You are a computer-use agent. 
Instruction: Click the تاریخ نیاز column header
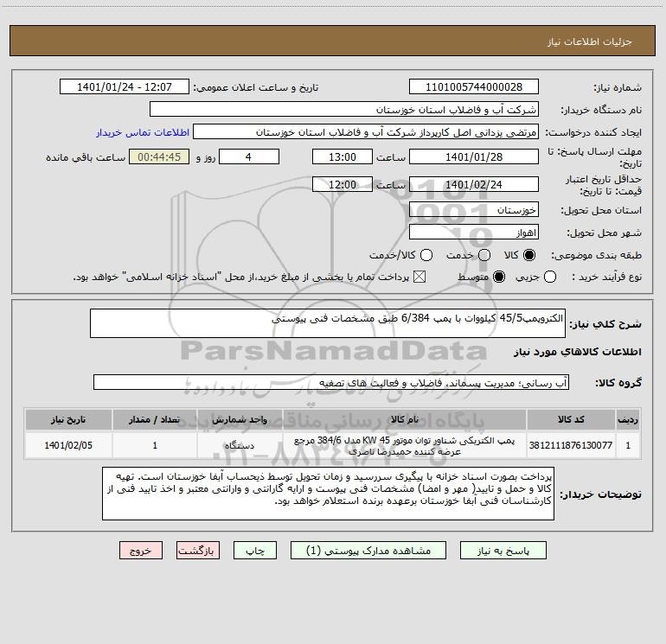click(x=68, y=419)
